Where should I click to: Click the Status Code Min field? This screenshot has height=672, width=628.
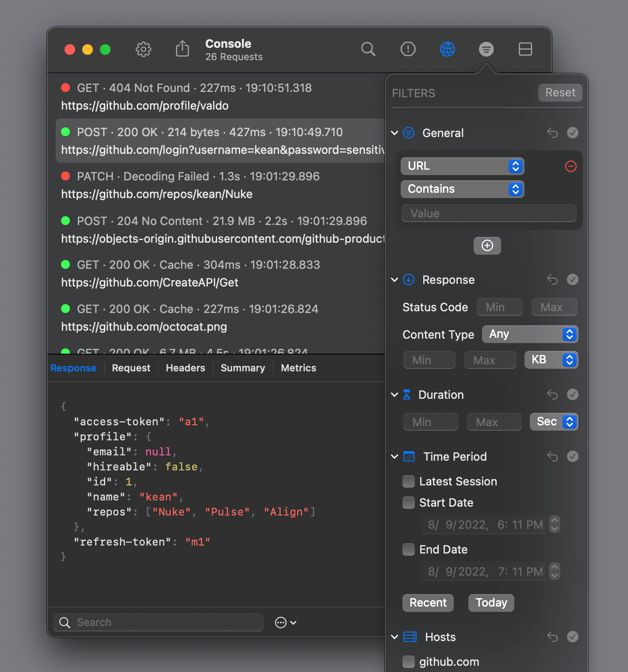pos(500,307)
